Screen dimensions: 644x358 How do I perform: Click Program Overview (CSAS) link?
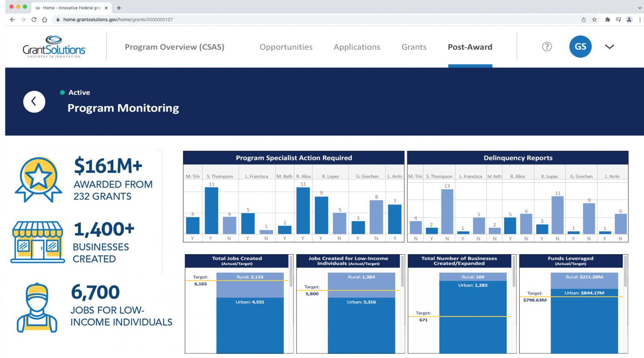point(174,47)
